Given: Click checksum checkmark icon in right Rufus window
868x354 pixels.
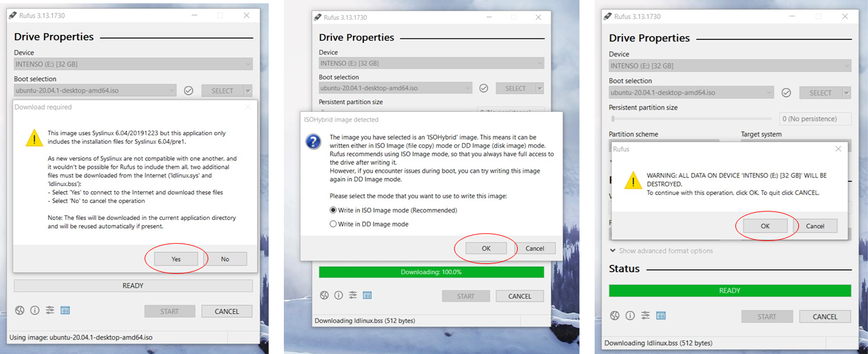Looking at the screenshot, I should tap(786, 93).
